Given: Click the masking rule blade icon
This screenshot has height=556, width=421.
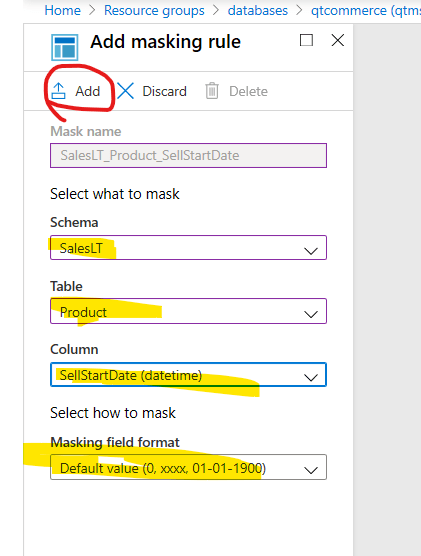Looking at the screenshot, I should [65, 48].
